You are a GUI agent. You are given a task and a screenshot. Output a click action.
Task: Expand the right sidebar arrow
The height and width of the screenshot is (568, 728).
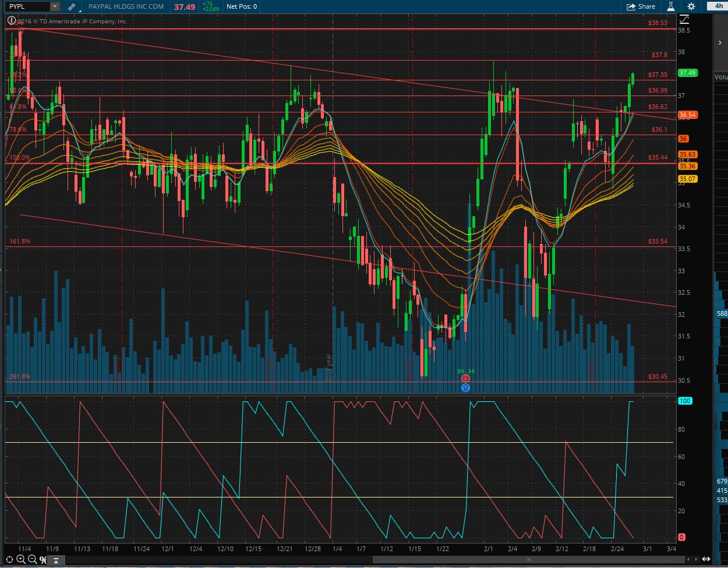(x=720, y=43)
